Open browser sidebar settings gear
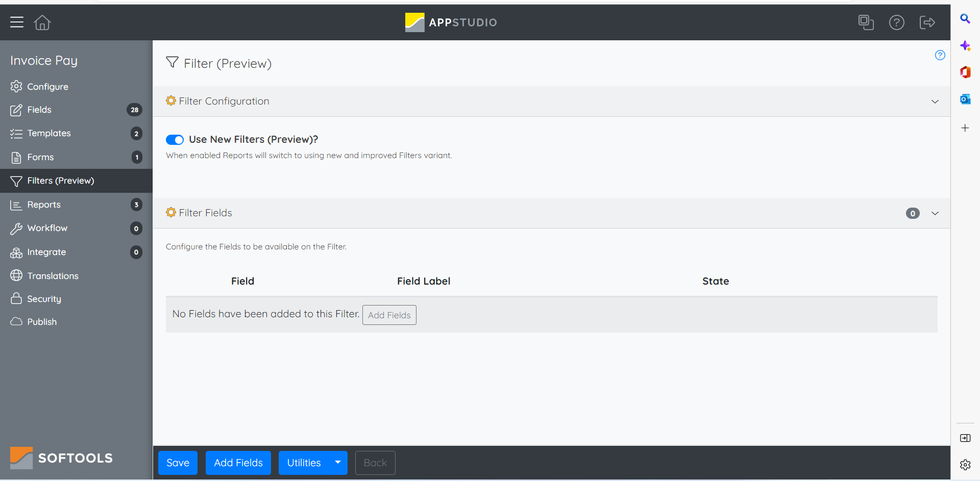 pos(965,465)
